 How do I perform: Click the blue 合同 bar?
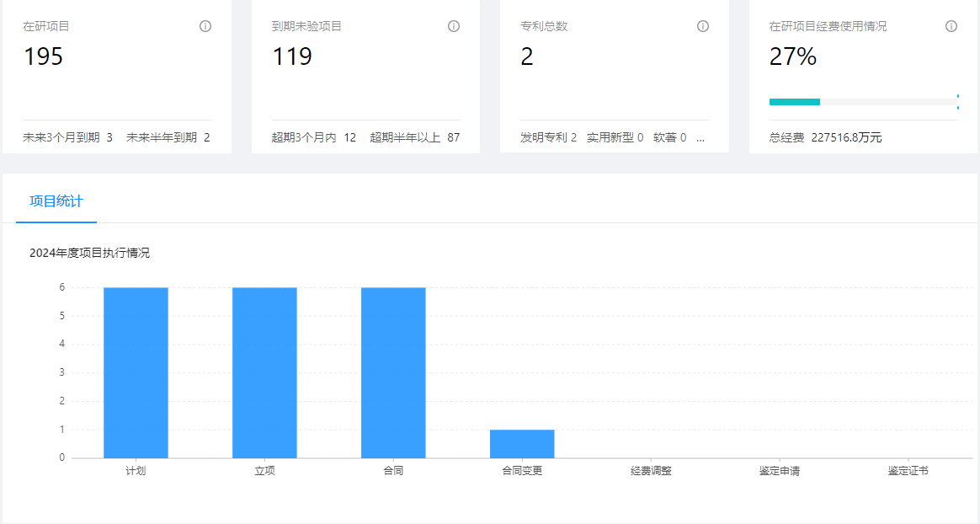click(x=393, y=372)
